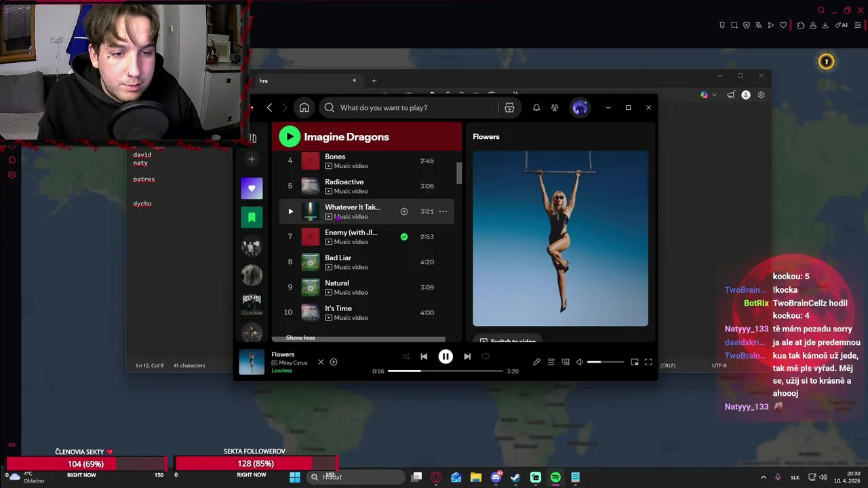Click the Windows taskbar search box

click(355, 477)
